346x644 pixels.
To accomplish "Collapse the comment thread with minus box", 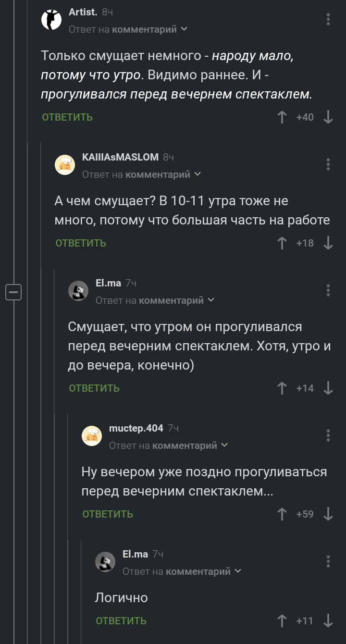I will pos(13,292).
